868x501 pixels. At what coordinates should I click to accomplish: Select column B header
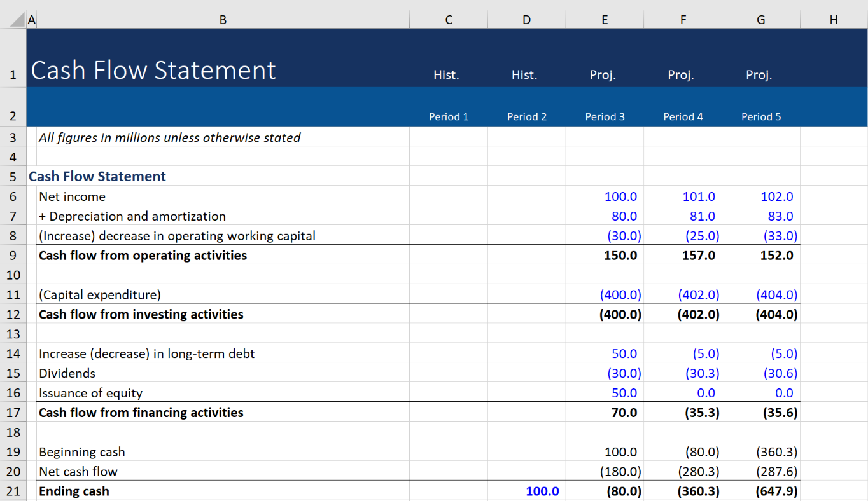(223, 20)
